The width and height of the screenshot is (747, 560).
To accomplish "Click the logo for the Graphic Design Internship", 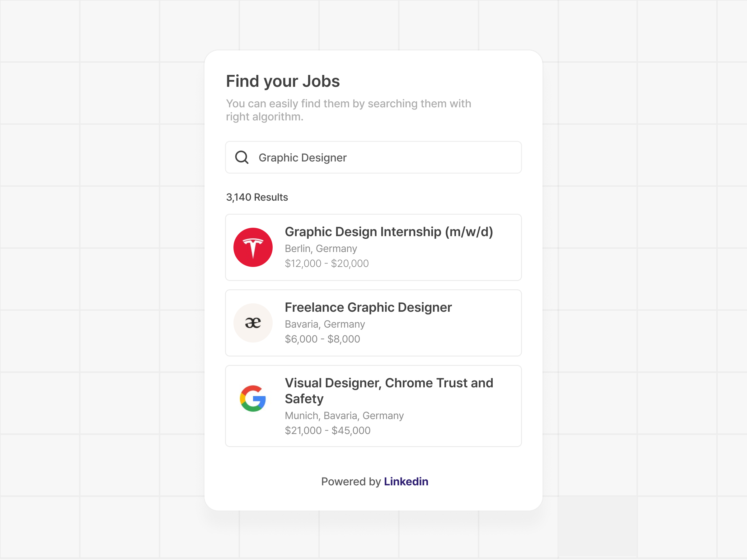I will [x=253, y=247].
